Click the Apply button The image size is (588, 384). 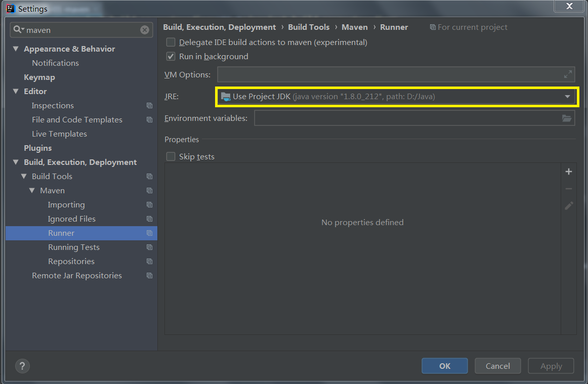click(x=551, y=366)
